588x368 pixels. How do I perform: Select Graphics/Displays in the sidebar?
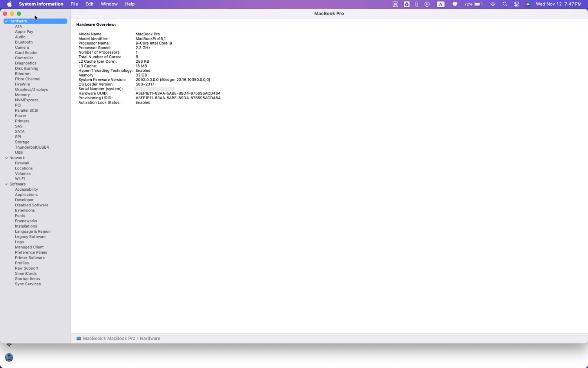click(x=31, y=89)
